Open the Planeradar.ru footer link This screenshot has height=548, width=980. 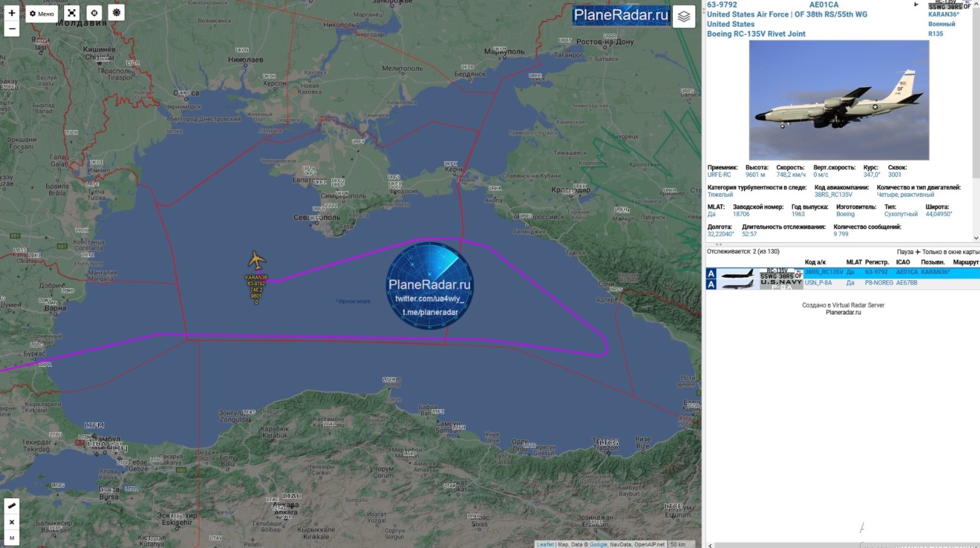(x=843, y=313)
